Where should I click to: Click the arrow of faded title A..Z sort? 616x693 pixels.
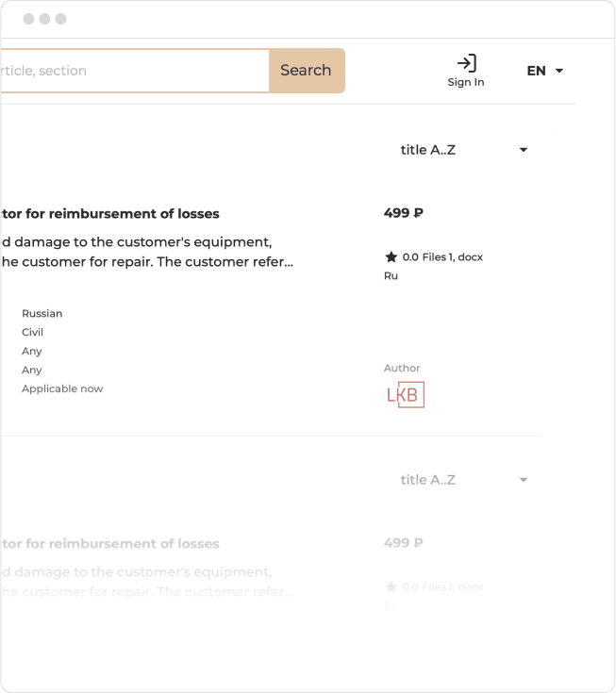tap(524, 480)
